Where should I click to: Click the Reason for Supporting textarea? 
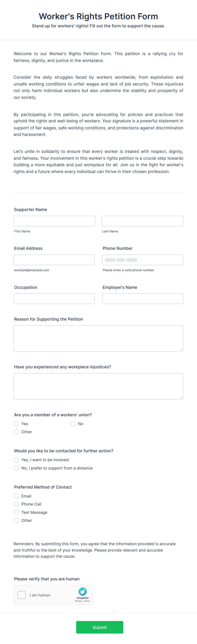[98, 338]
